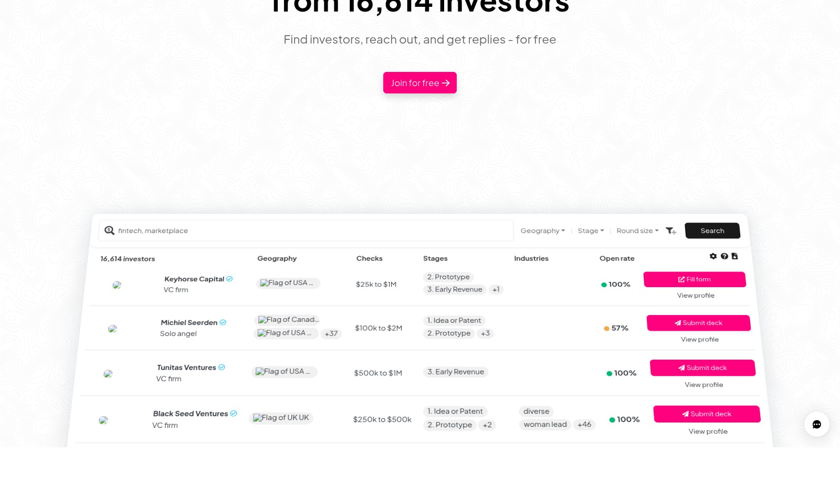
Task: Click the Open rate column header
Action: pos(617,258)
